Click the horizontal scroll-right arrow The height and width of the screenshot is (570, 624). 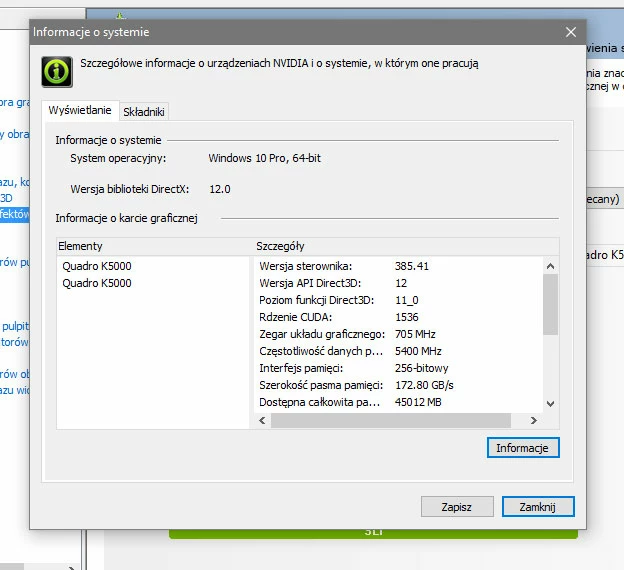coord(534,420)
